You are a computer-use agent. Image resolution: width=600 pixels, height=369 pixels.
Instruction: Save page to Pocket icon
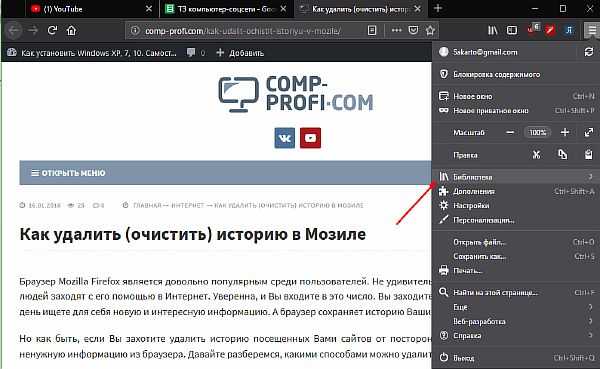click(413, 30)
